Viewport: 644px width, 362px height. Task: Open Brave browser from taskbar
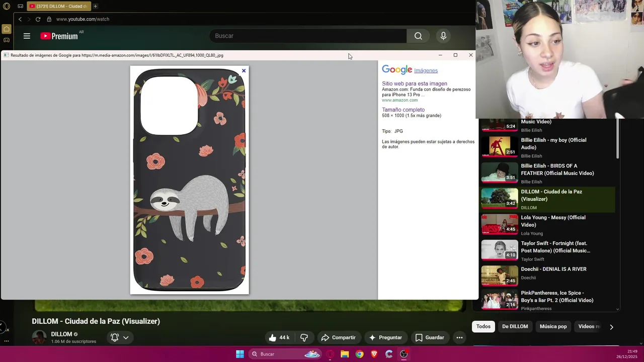pos(374,354)
